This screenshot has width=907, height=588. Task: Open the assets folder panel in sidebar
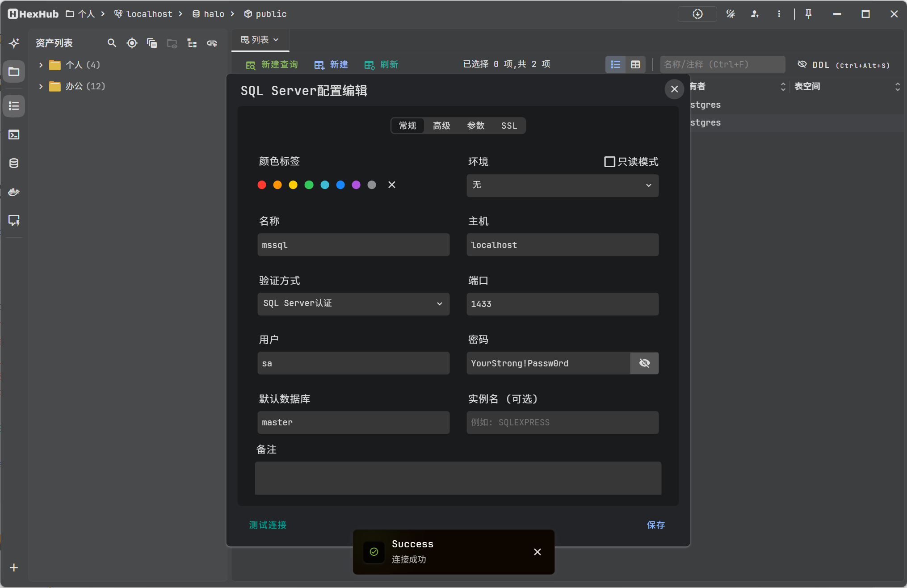[x=14, y=71]
